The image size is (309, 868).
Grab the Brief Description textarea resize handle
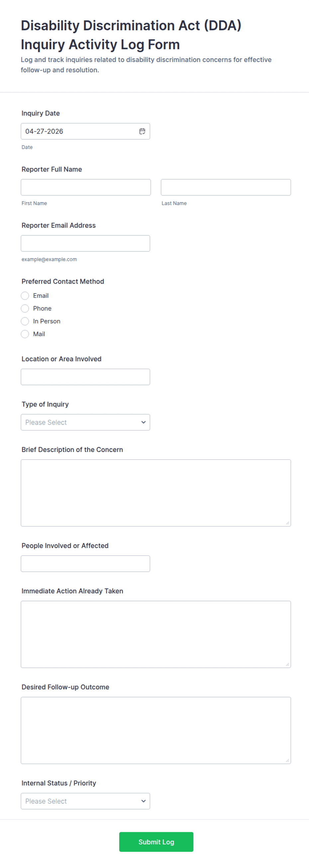(287, 523)
